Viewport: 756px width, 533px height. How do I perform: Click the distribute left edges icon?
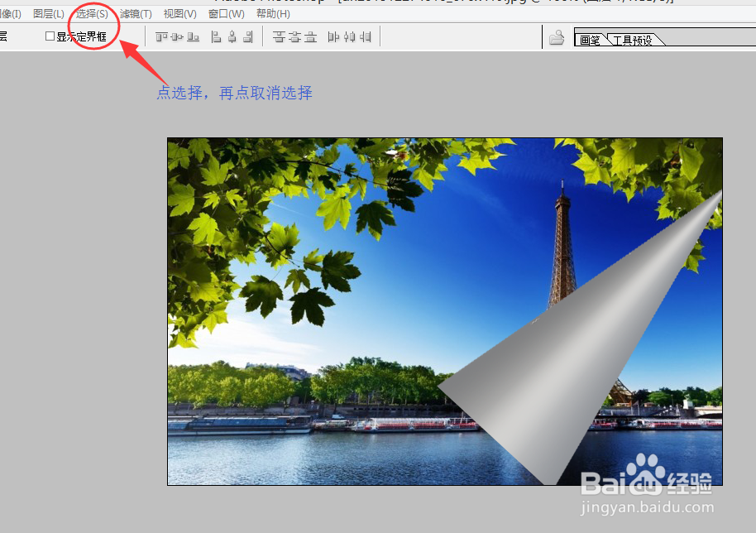333,36
